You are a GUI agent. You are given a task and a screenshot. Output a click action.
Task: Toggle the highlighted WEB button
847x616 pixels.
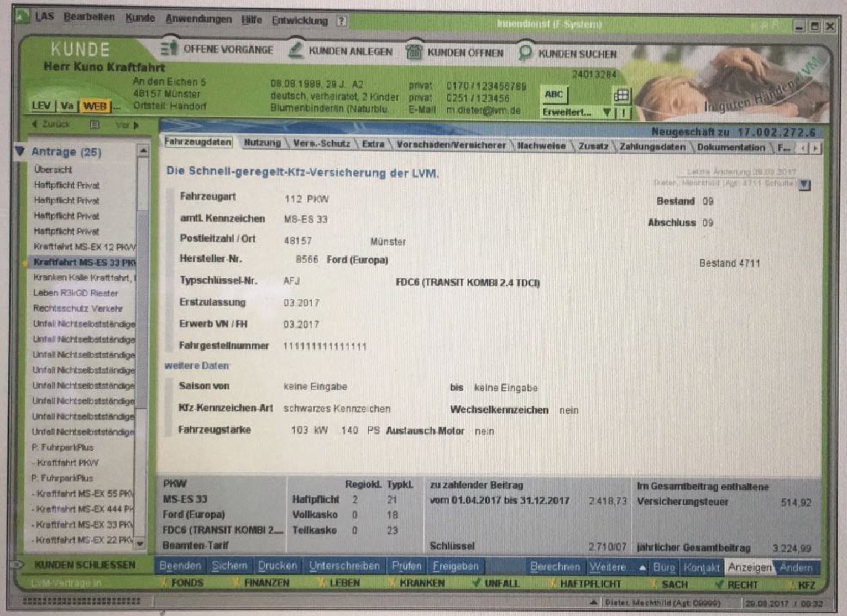pos(95,106)
